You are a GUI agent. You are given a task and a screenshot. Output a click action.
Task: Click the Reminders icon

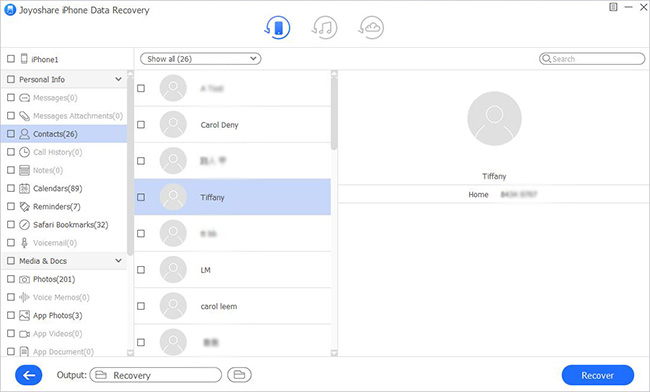point(24,206)
